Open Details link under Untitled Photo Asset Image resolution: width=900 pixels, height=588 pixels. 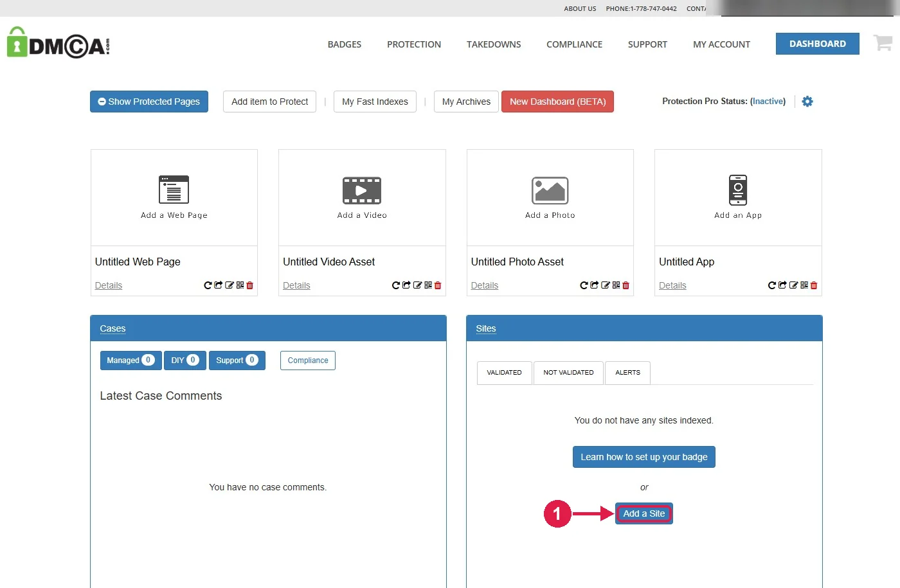pos(485,285)
